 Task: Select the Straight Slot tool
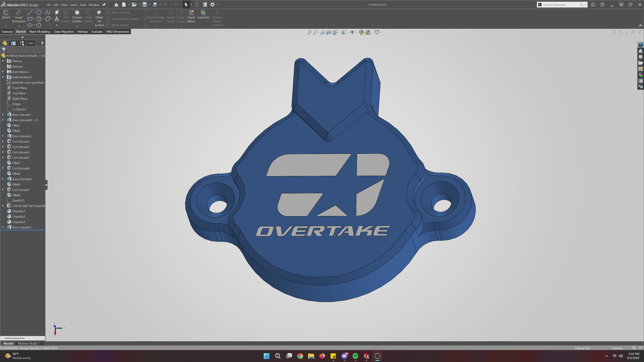30,25
